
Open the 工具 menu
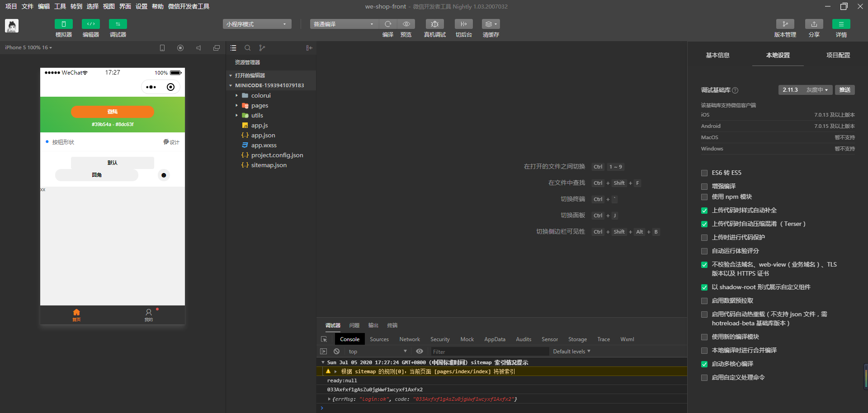pyautogui.click(x=60, y=6)
